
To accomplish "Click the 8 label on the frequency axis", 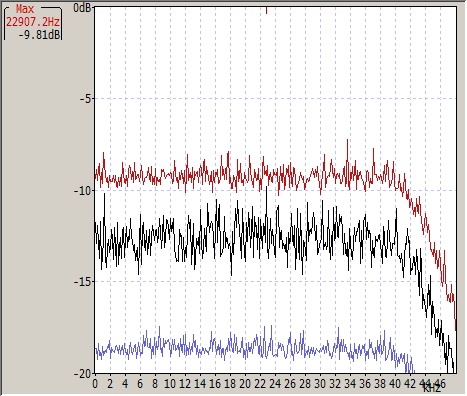I will pyautogui.click(x=155, y=384).
